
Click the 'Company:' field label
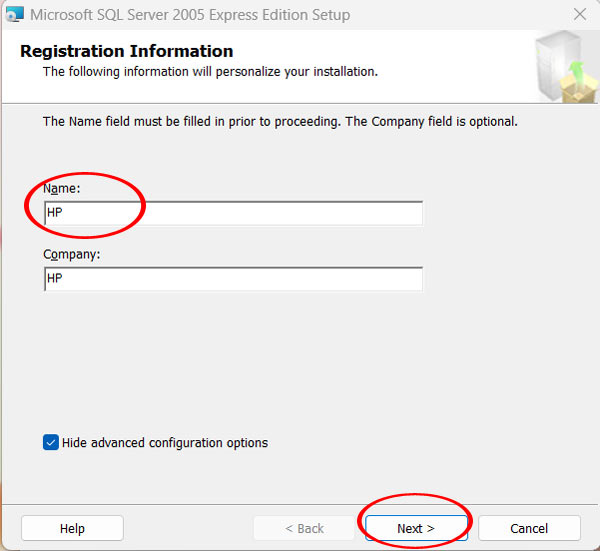click(72, 254)
